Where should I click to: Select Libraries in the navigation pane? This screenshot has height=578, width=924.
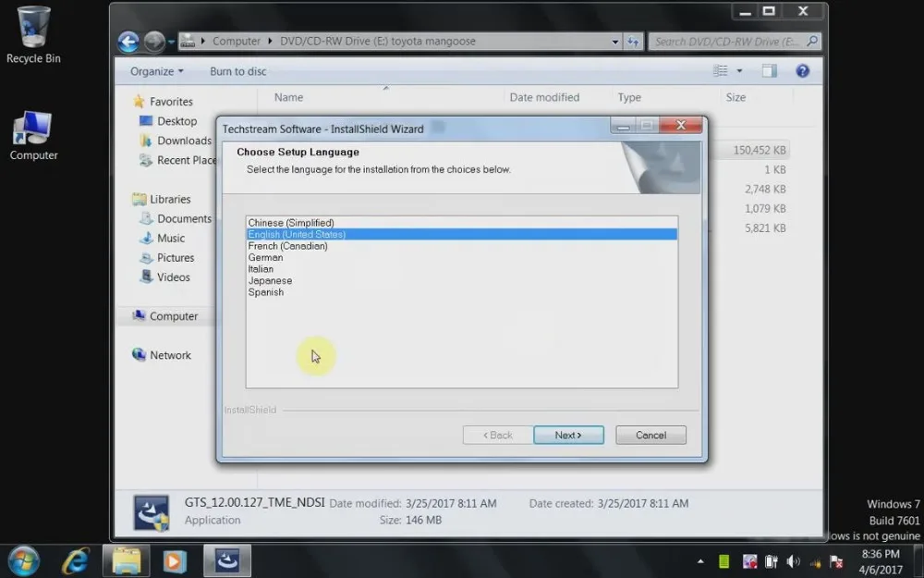162,199
